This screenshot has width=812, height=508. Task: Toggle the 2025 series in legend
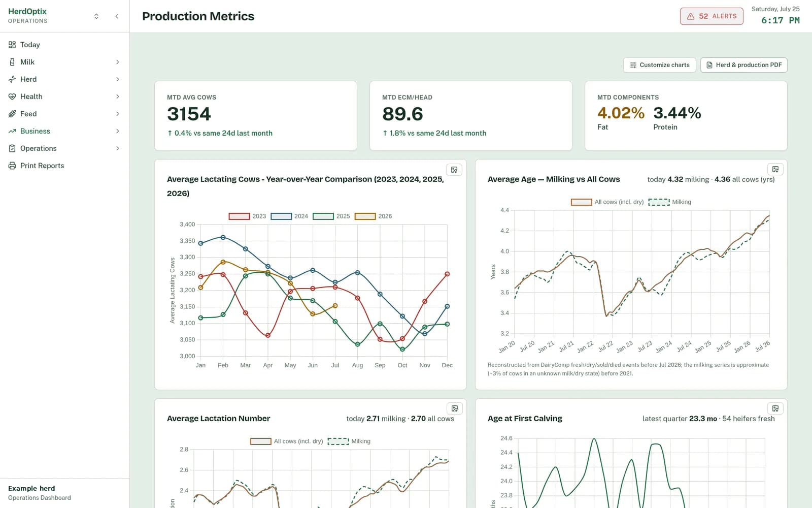pos(331,216)
